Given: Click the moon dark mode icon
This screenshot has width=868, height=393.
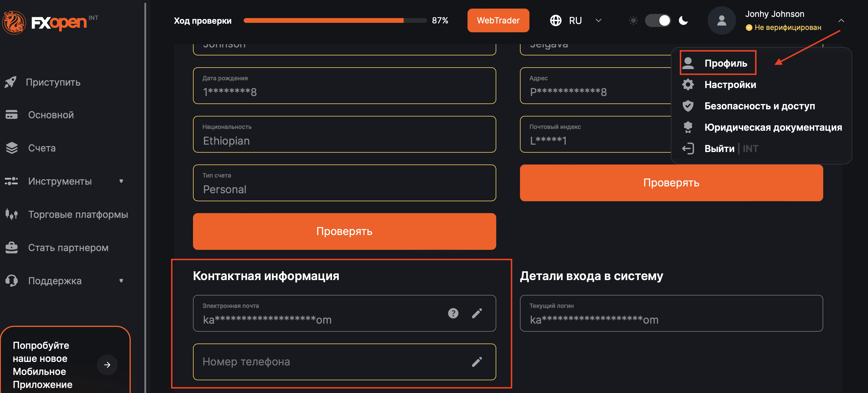Looking at the screenshot, I should (683, 20).
